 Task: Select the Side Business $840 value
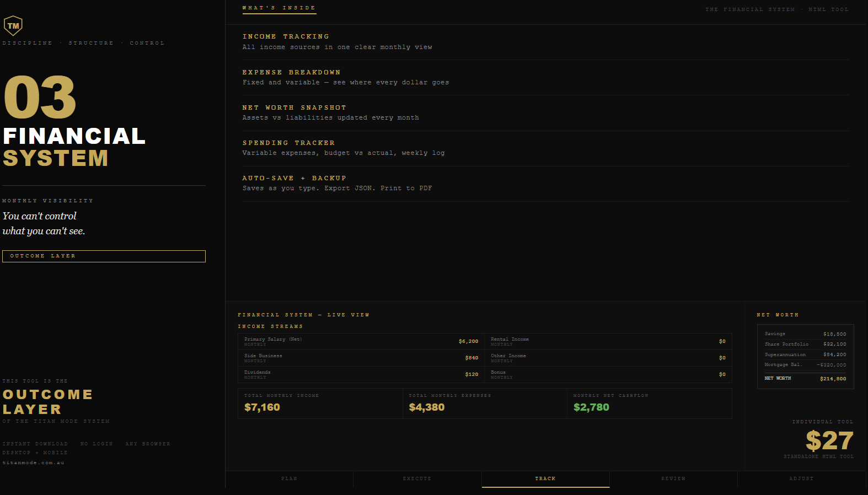tap(471, 358)
